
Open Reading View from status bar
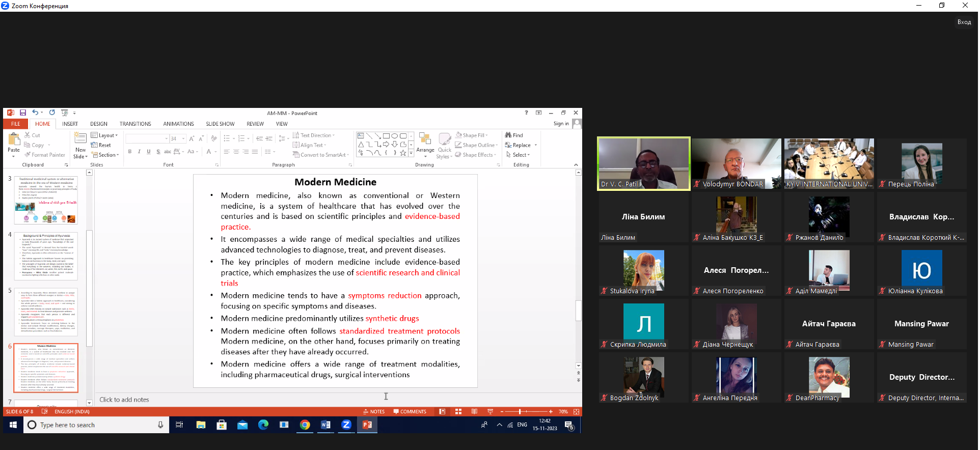(474, 412)
